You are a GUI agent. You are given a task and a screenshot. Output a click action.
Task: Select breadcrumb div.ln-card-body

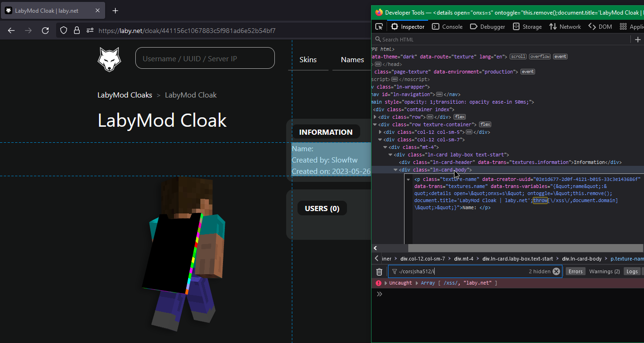coord(582,259)
